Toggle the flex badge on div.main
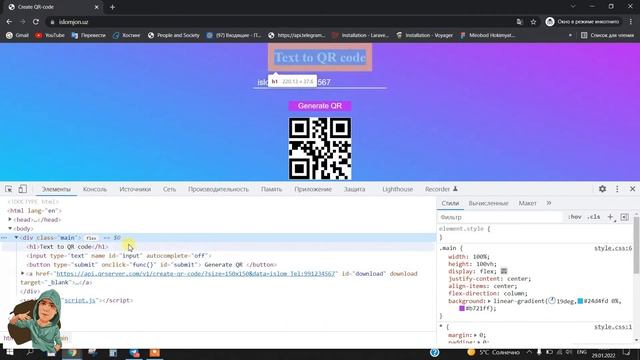This screenshot has width=640, height=360. pyautogui.click(x=91, y=238)
